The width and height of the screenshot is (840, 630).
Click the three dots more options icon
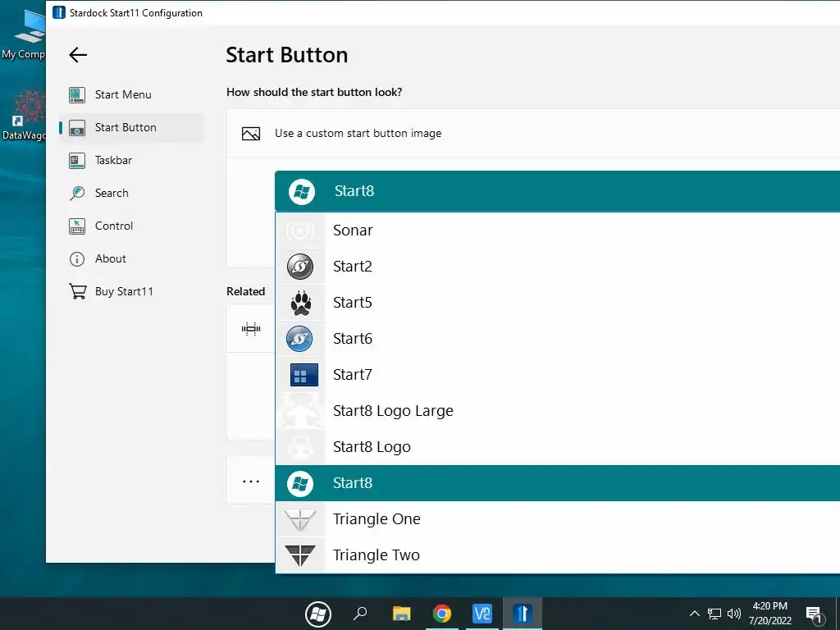tap(251, 482)
